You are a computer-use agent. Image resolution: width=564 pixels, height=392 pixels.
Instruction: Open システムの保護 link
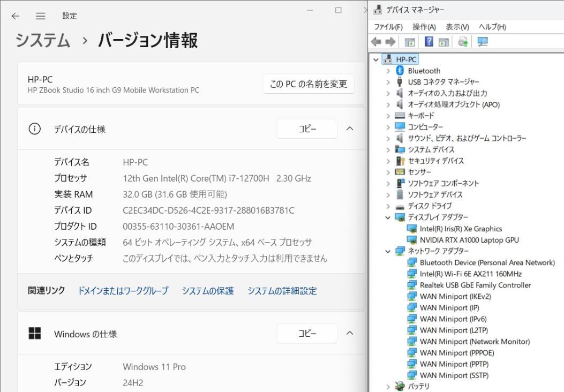click(208, 291)
